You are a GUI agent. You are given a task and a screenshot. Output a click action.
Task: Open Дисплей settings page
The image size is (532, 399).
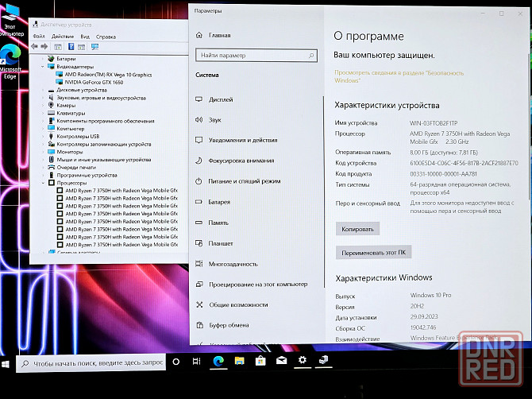click(x=214, y=99)
